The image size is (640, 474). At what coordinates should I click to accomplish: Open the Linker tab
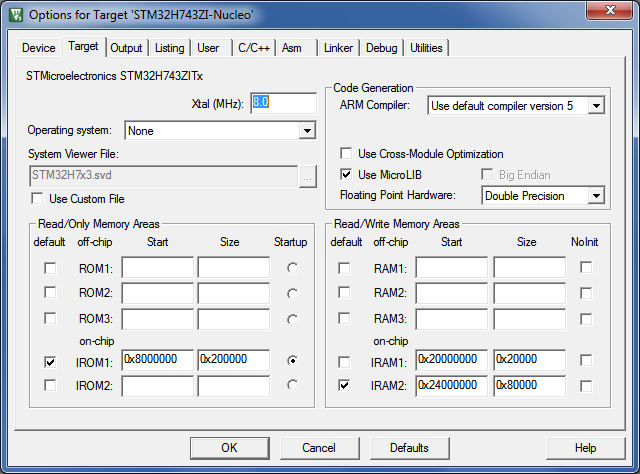[338, 48]
